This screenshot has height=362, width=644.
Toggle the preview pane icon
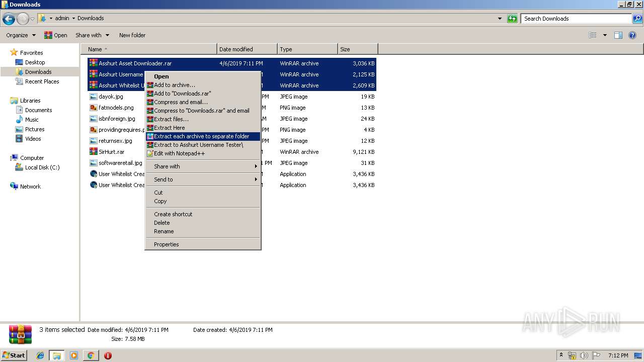point(618,35)
